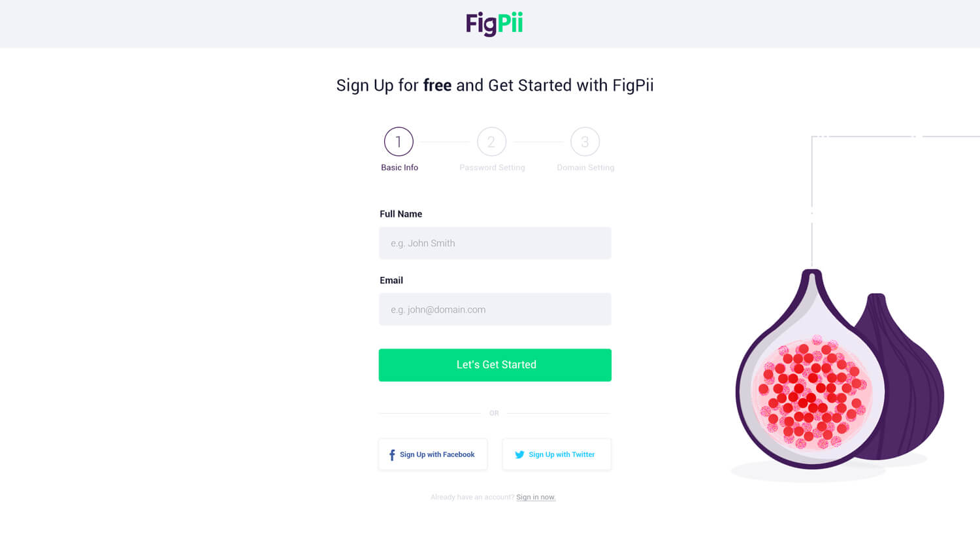Click the Let's Get Started button
The height and width of the screenshot is (549, 980).
tap(495, 365)
